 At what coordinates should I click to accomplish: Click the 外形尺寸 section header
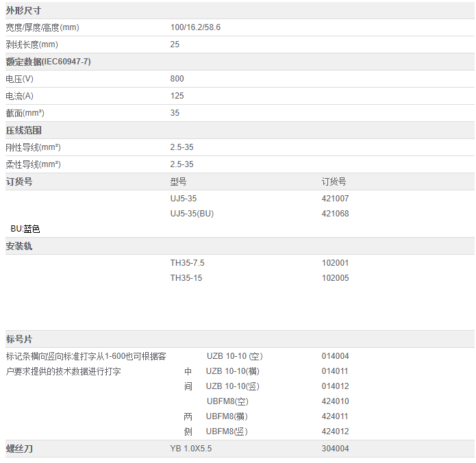point(23,10)
